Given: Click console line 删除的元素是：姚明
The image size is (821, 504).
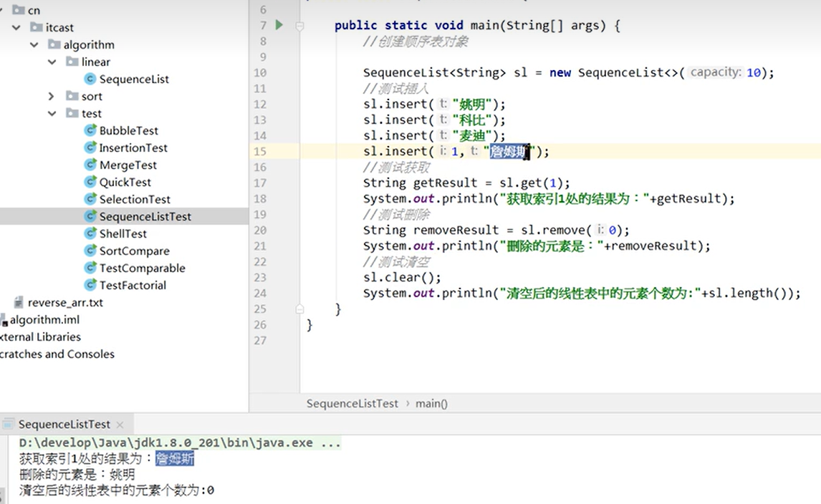Looking at the screenshot, I should tap(77, 474).
